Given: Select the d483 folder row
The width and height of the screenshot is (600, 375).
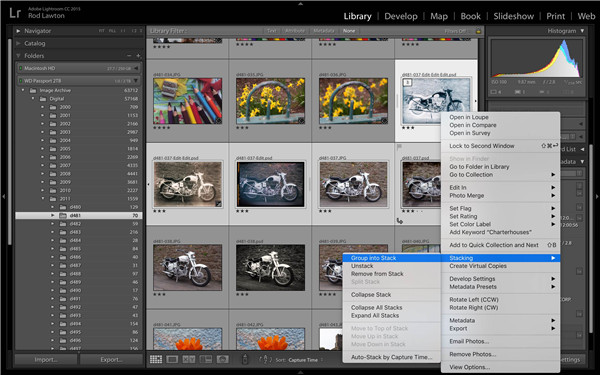Looking at the screenshot, I should click(78, 232).
